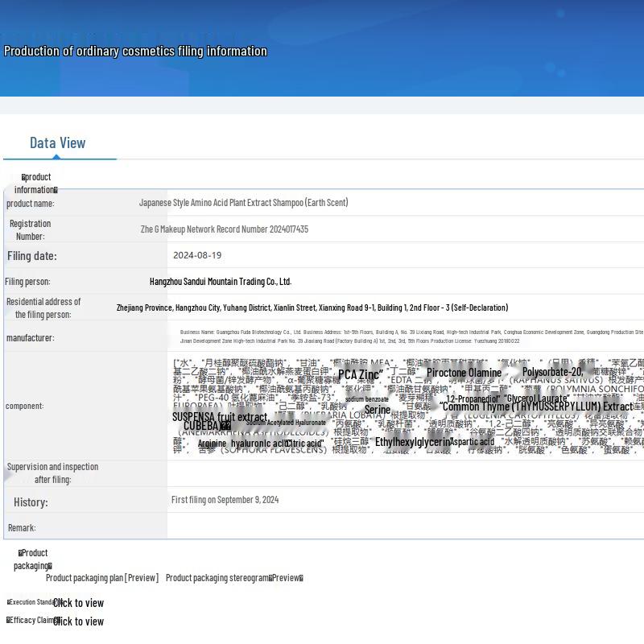Click the product name shampoo value

pos(243,203)
